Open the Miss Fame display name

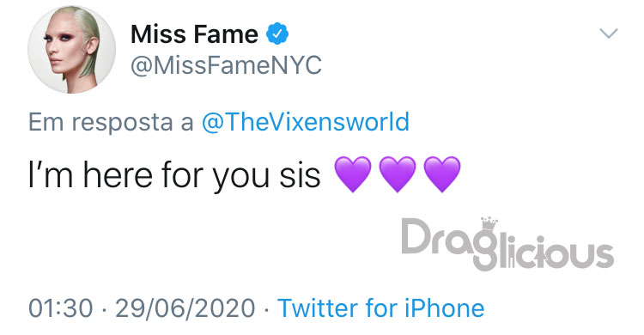[194, 34]
